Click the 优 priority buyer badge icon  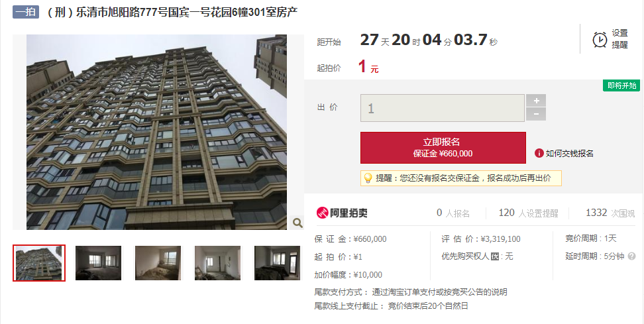coord(495,256)
